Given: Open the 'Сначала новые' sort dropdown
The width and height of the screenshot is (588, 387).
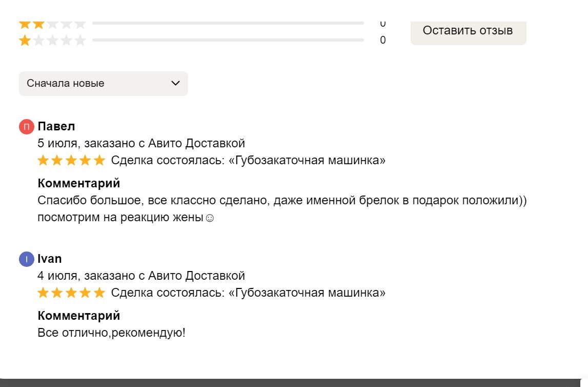Looking at the screenshot, I should tap(103, 83).
